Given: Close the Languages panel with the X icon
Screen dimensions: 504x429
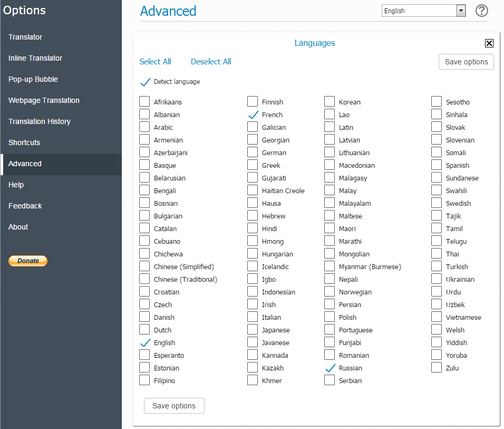Looking at the screenshot, I should pyautogui.click(x=489, y=43).
